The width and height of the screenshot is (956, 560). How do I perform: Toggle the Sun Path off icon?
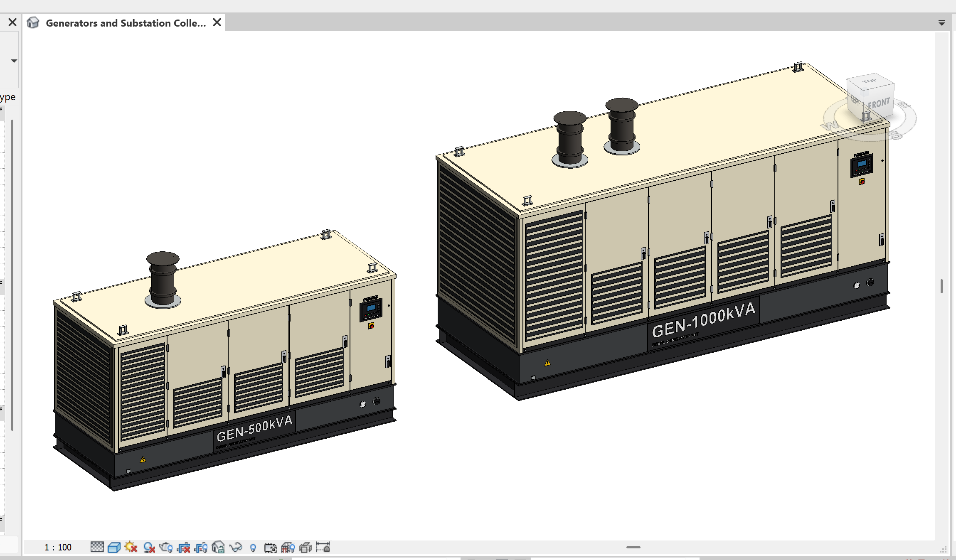coord(131,547)
